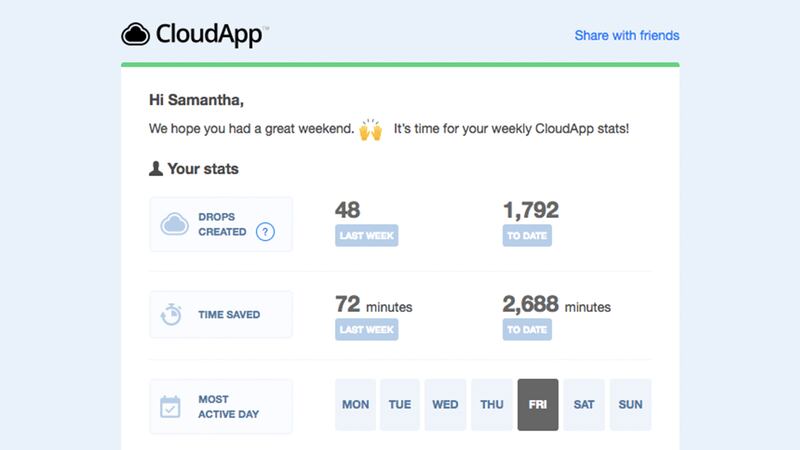Viewport: 800px width, 450px height.
Task: Click the stopwatch icon in Time Saved
Action: click(x=171, y=315)
